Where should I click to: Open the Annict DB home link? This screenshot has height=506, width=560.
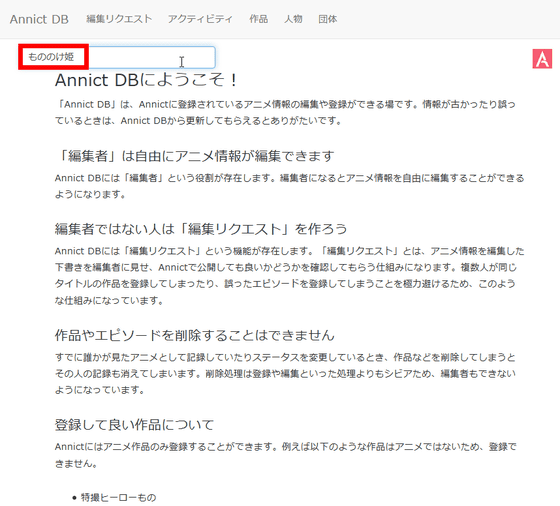pyautogui.click(x=39, y=19)
